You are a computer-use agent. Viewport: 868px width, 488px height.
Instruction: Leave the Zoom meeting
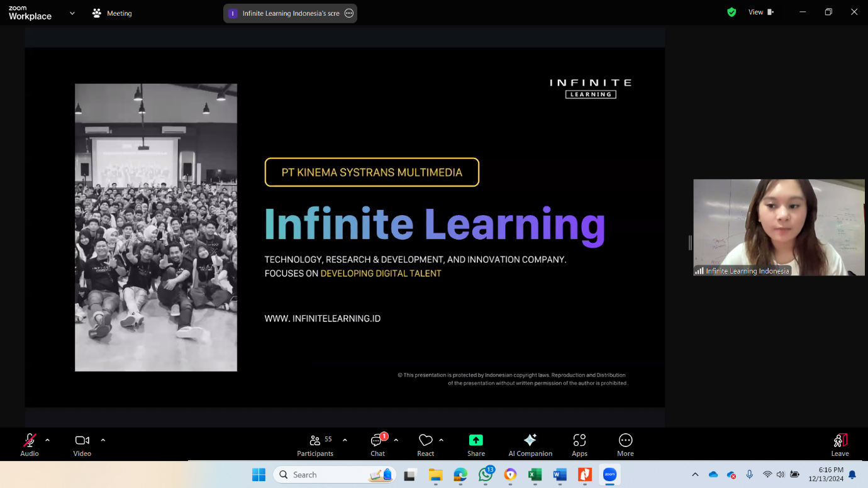coord(840,444)
